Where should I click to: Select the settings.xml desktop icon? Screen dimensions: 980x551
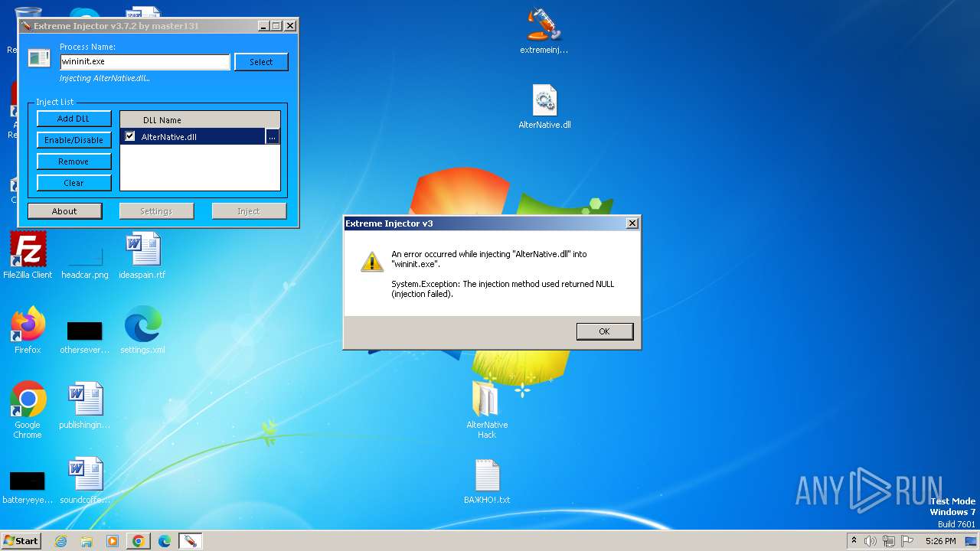(142, 331)
